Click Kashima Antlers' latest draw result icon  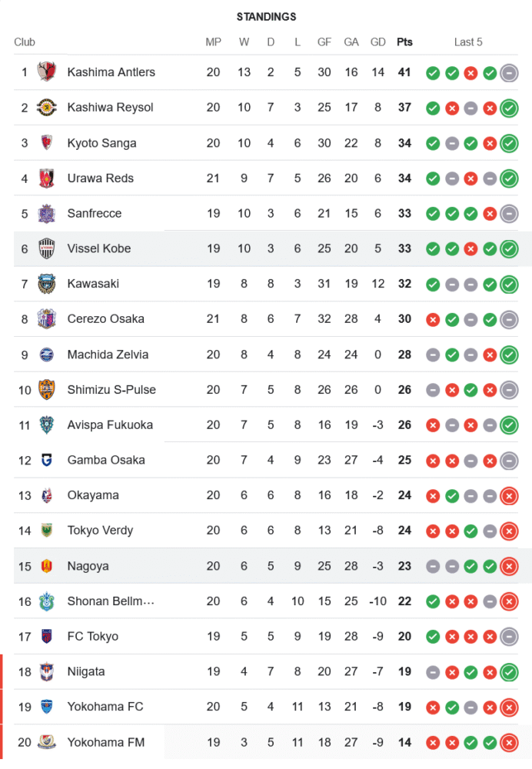[x=508, y=73]
